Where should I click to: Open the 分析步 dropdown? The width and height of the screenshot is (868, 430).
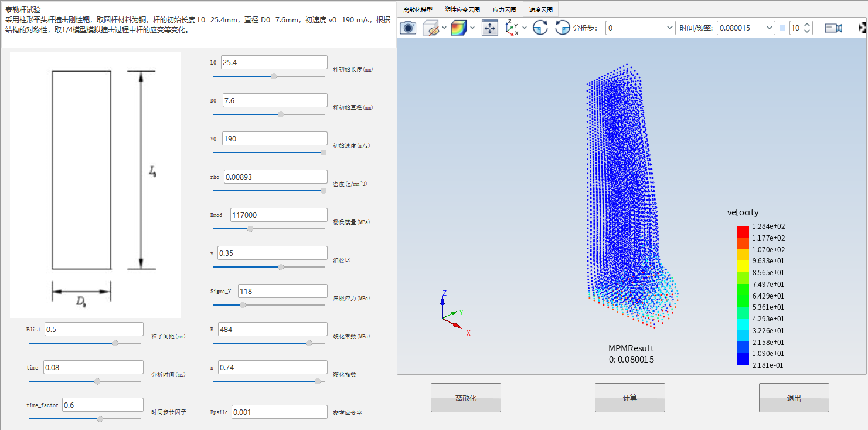pos(641,28)
